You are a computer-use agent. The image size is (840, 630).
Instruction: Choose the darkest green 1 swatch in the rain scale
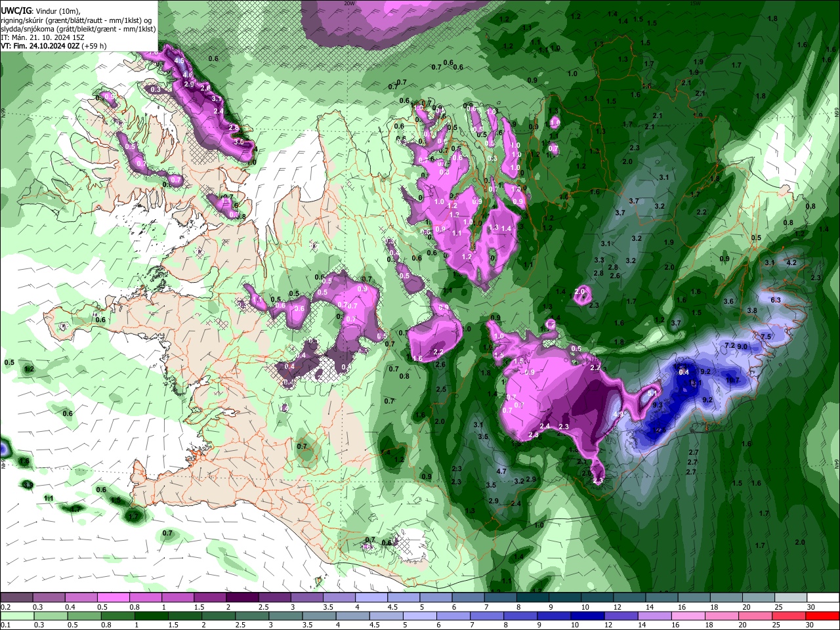click(151, 616)
